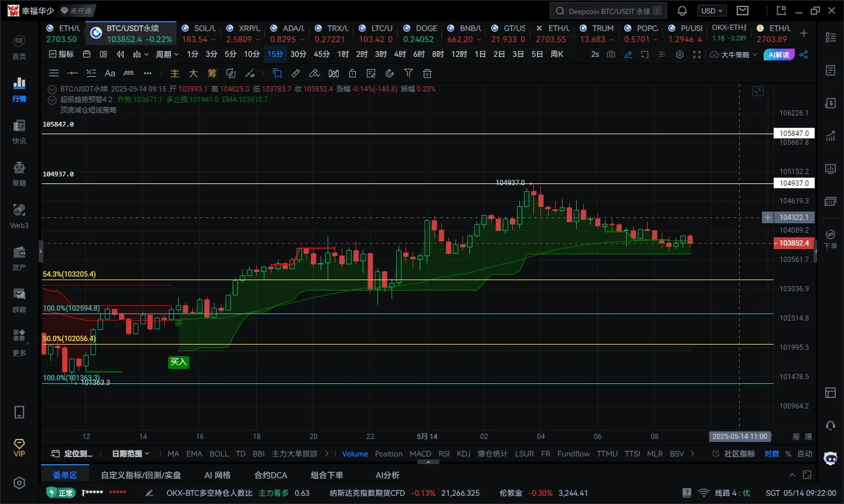Toggle 社区指标 community indicators
This screenshot has width=844, height=504.
734,454
